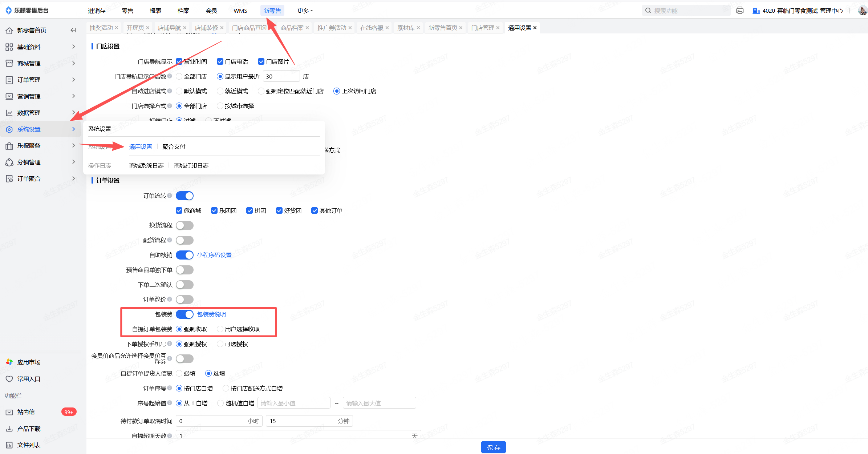The height and width of the screenshot is (454, 868).
Task: Click the printer icon in header
Action: (x=739, y=11)
